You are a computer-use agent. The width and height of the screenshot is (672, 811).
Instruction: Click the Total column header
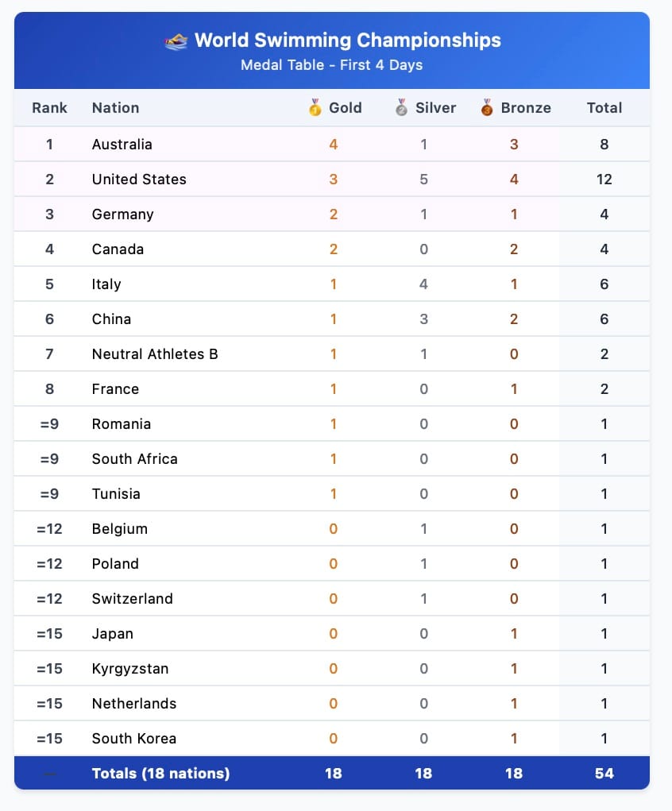click(604, 107)
